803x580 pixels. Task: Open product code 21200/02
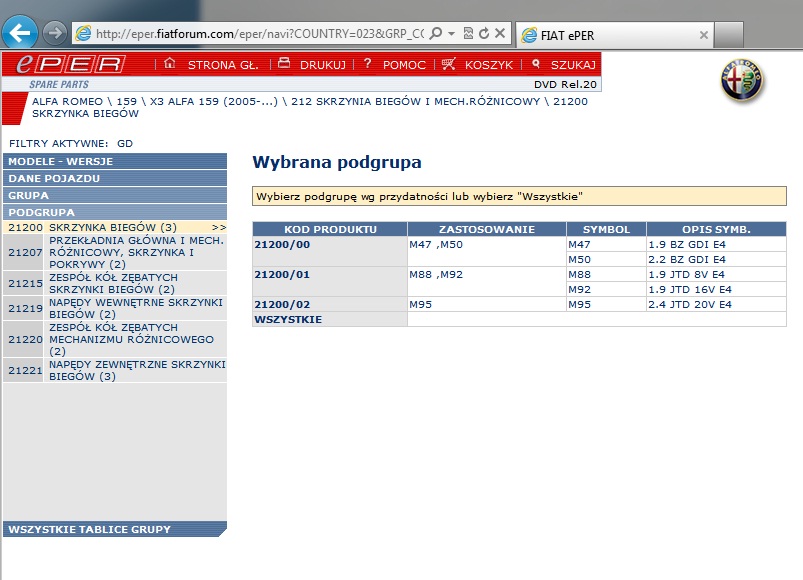tap(282, 305)
